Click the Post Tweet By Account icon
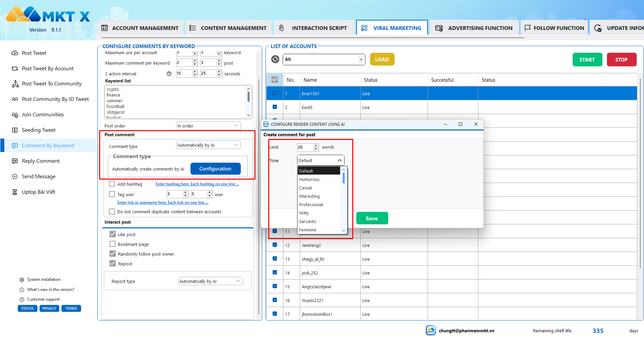 coord(15,69)
